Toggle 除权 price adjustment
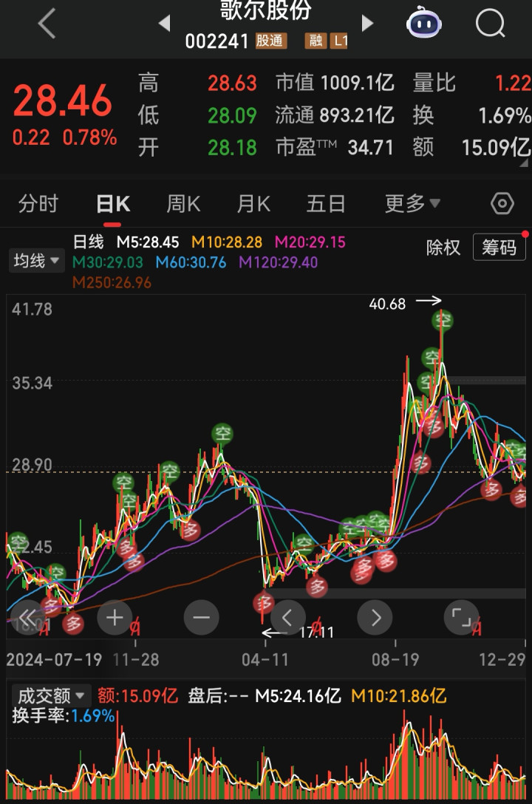Screen dimensions: 532x804 (x=443, y=248)
